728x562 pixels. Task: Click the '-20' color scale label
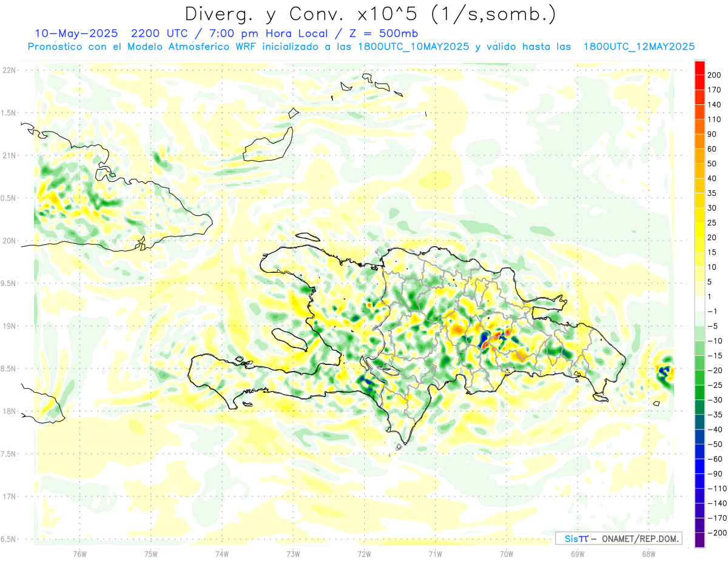pyautogui.click(x=715, y=370)
